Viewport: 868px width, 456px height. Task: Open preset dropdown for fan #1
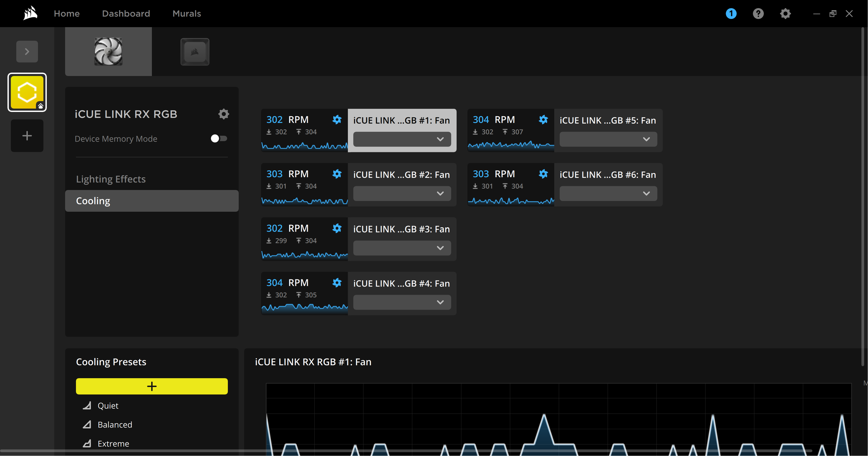[x=402, y=139]
